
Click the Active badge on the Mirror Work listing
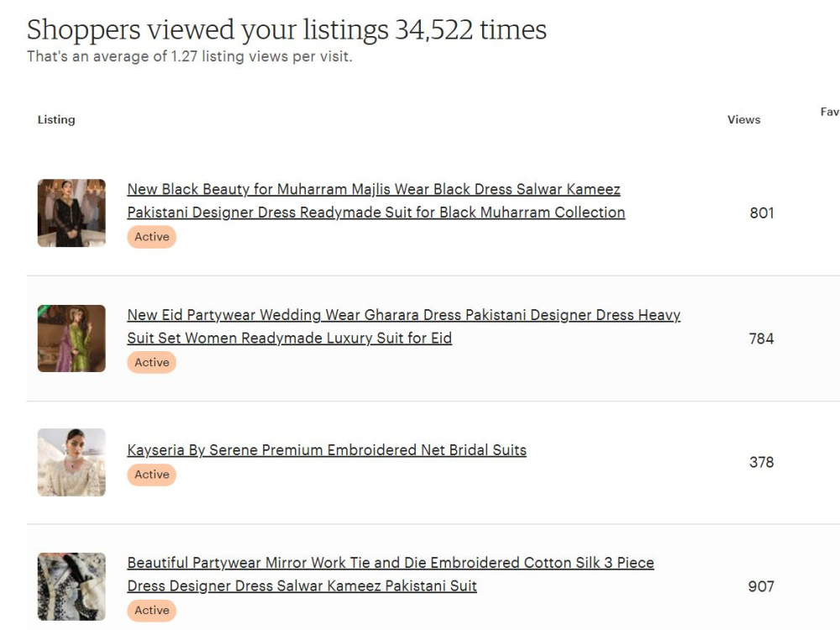(151, 610)
